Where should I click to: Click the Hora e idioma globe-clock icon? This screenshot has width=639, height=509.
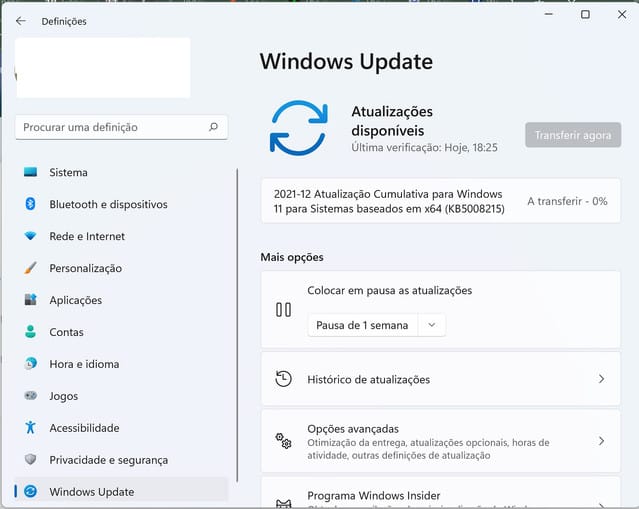(30, 364)
